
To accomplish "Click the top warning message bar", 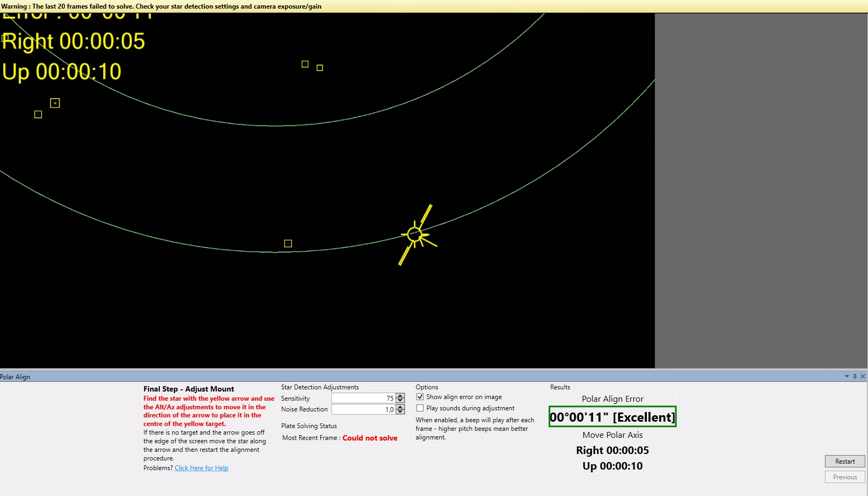I will 434,6.
